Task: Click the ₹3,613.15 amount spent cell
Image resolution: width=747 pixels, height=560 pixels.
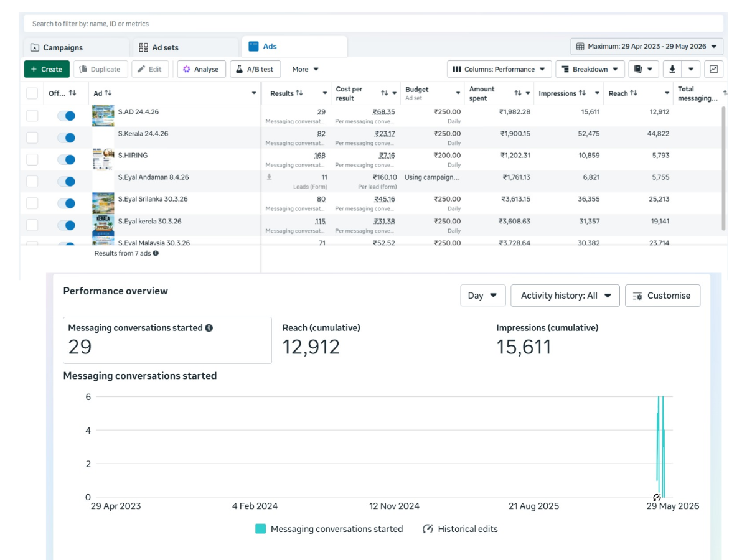Action: point(515,199)
